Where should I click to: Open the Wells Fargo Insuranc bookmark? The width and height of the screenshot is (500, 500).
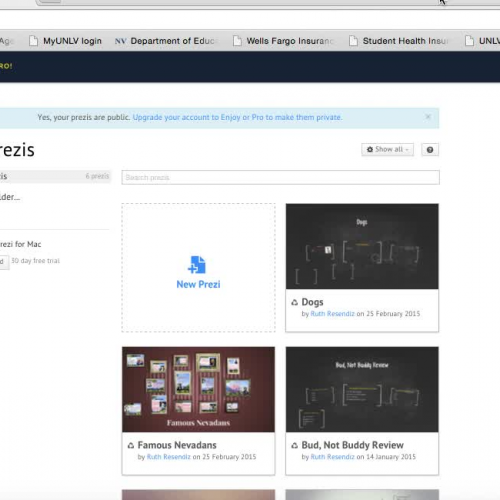coord(283,41)
